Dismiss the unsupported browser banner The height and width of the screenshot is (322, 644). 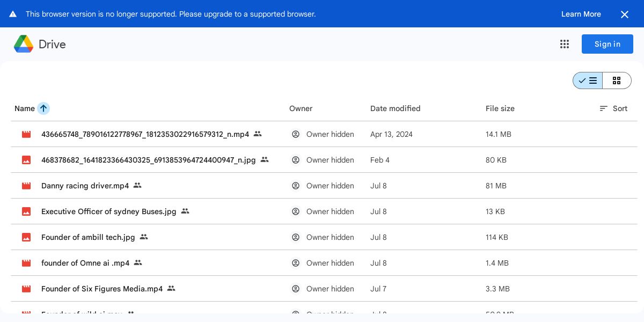(625, 14)
